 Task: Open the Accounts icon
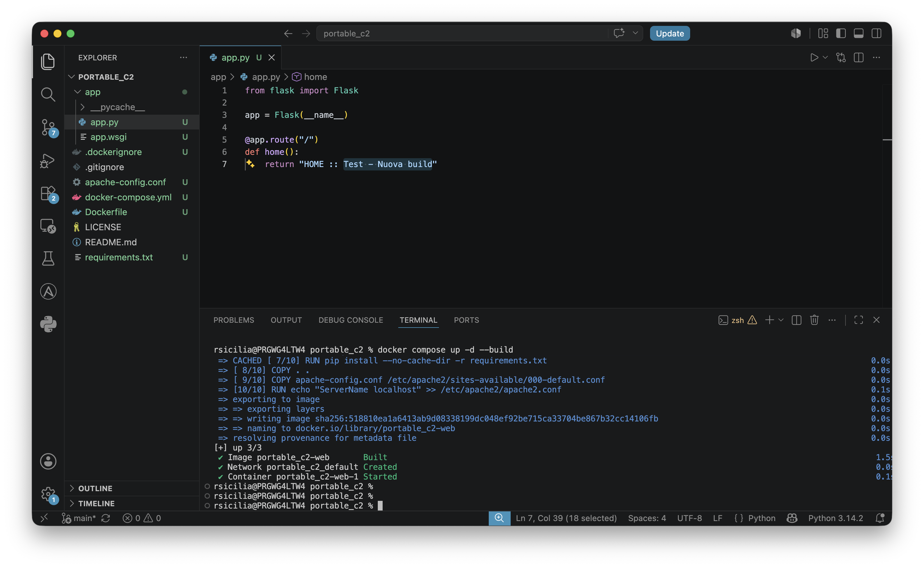point(48,461)
